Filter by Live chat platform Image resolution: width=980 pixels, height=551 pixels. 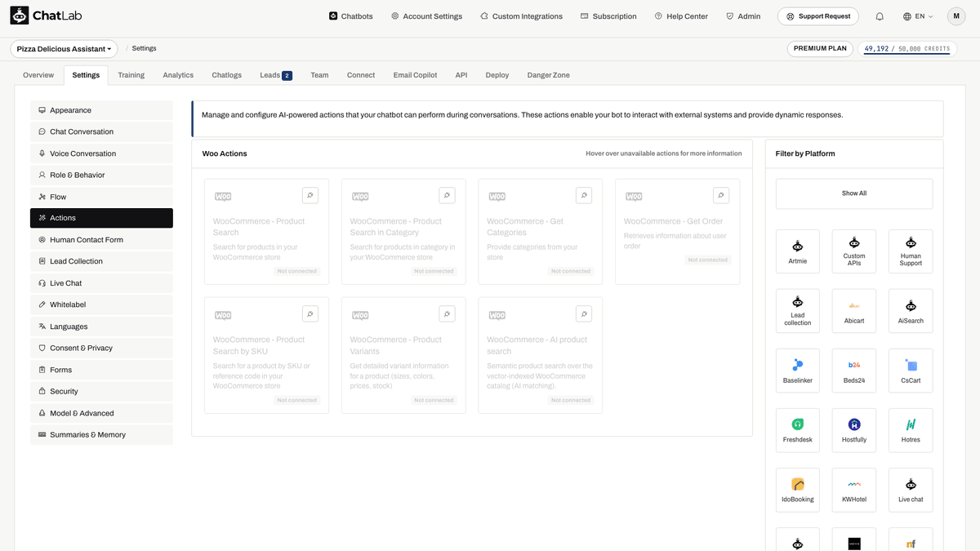click(911, 490)
